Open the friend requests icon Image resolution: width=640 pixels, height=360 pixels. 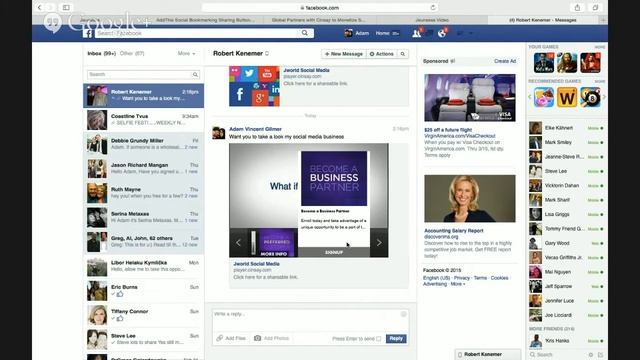(x=417, y=33)
